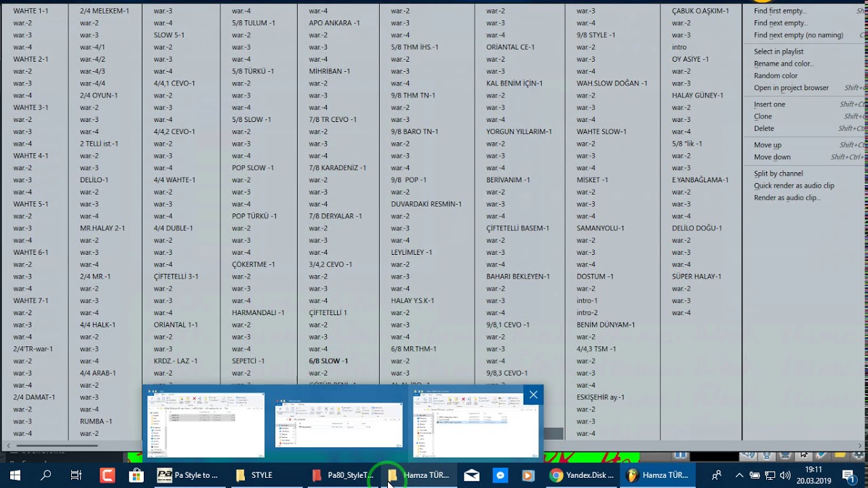Select the leftmost Explorer window preview thumbnail
This screenshot has width=868, height=488.
point(206,424)
